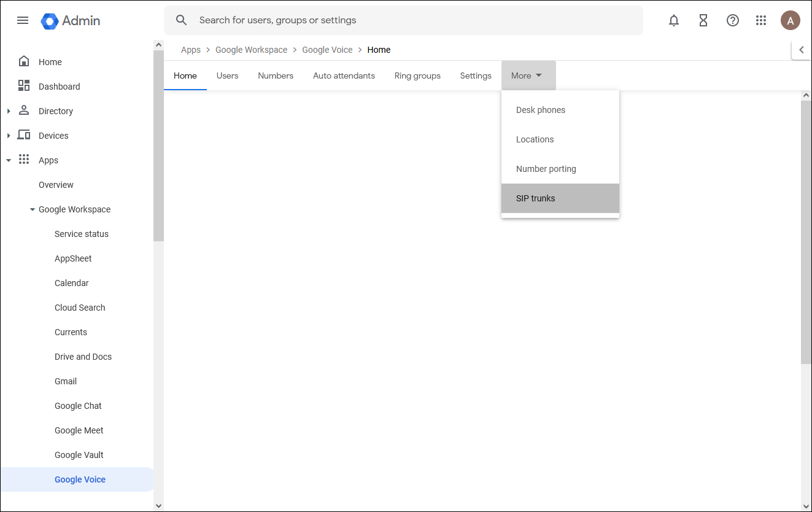Open the help question mark icon
The height and width of the screenshot is (512, 812).
[732, 20]
